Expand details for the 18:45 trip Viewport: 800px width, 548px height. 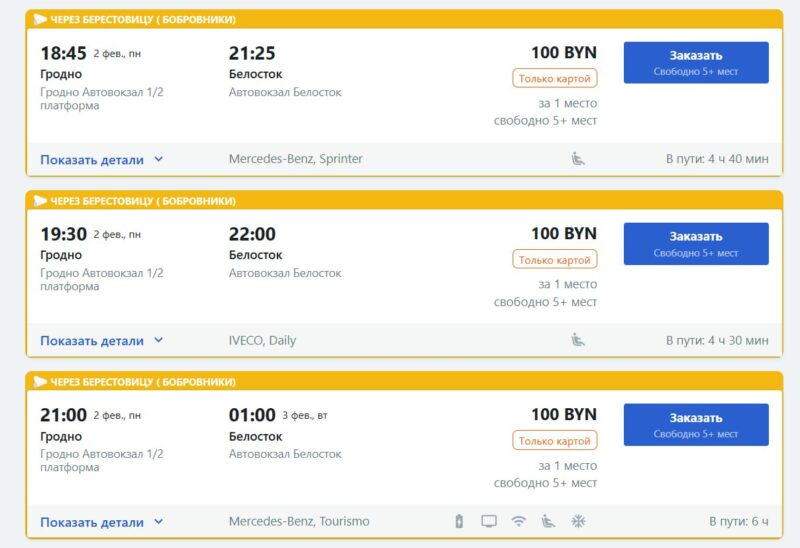click(101, 159)
